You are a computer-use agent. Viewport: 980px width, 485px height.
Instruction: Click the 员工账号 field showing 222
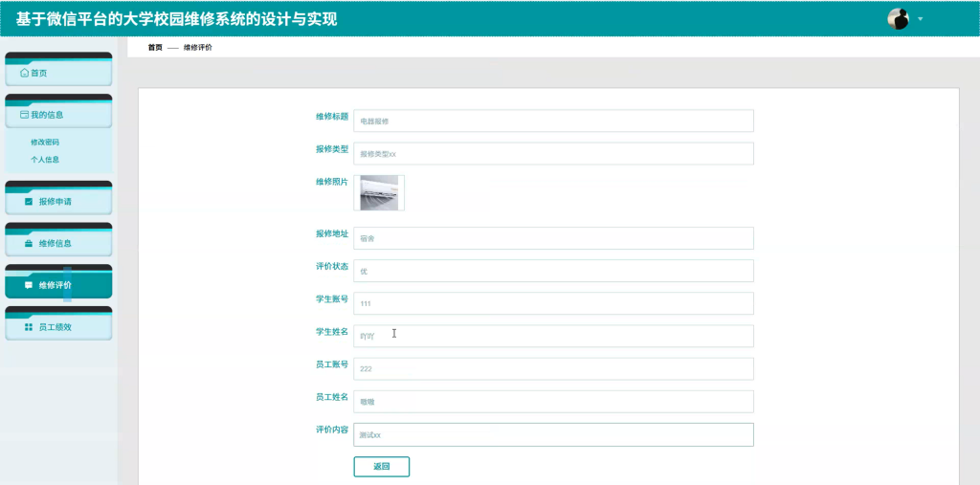click(553, 368)
